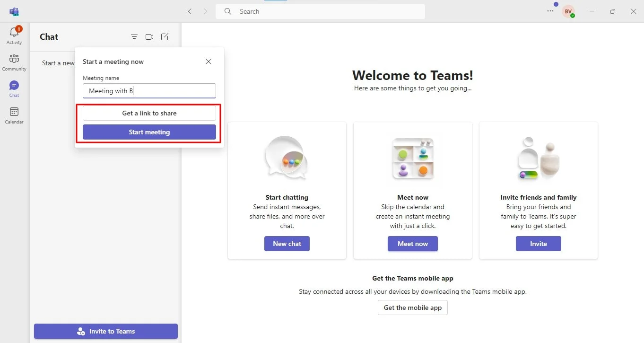Open the BV profile avatar menu

pyautogui.click(x=568, y=11)
